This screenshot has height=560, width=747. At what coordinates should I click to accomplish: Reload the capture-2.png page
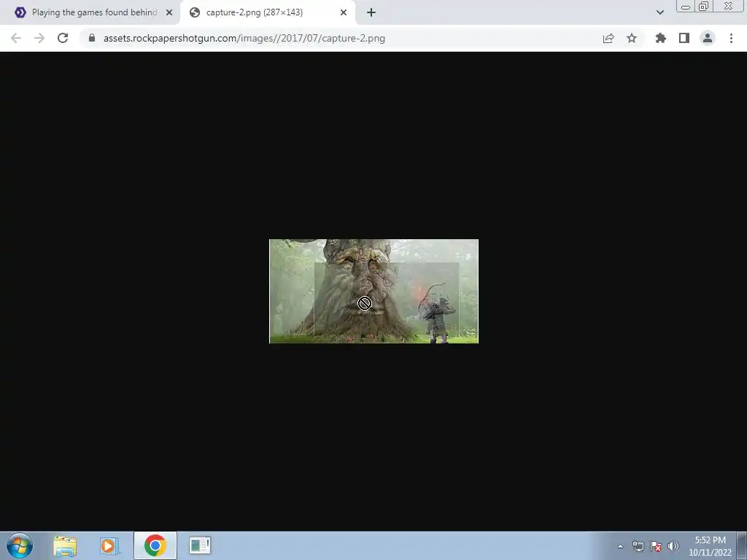[x=63, y=38]
